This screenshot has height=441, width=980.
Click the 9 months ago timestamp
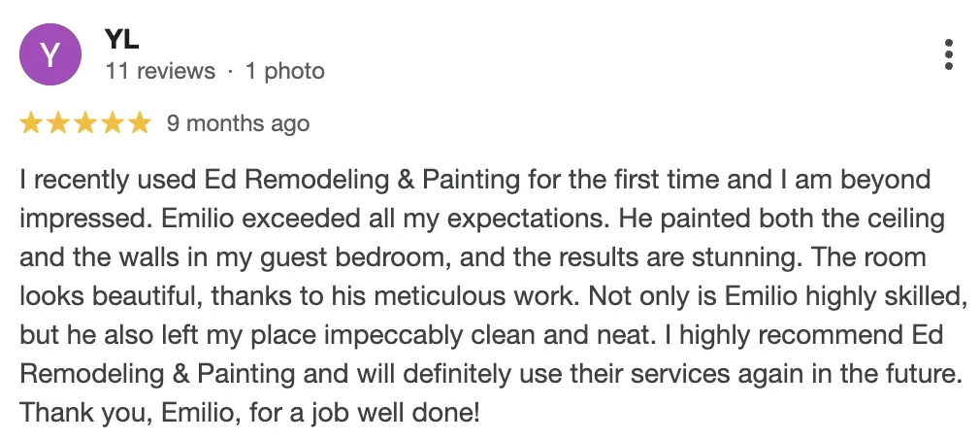pyautogui.click(x=238, y=124)
